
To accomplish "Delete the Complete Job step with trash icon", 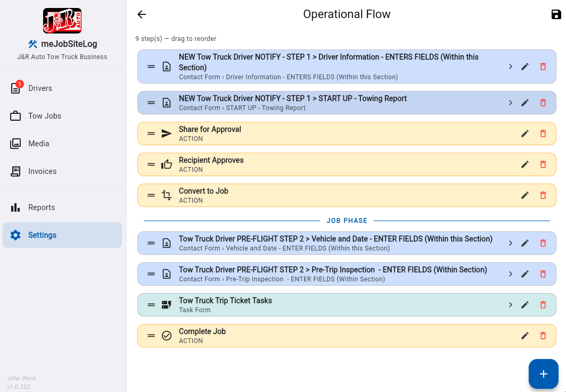I will click(543, 335).
